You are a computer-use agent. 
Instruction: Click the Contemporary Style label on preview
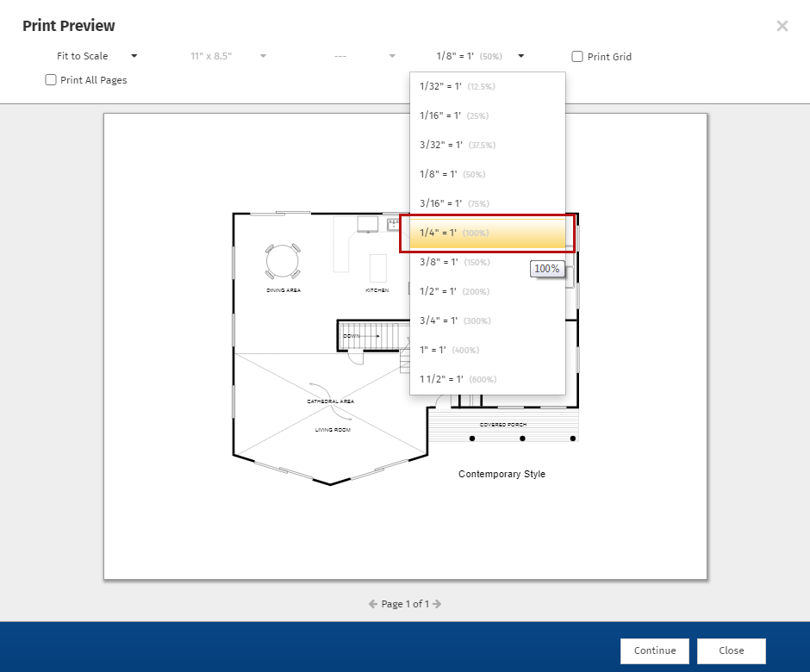(502, 474)
